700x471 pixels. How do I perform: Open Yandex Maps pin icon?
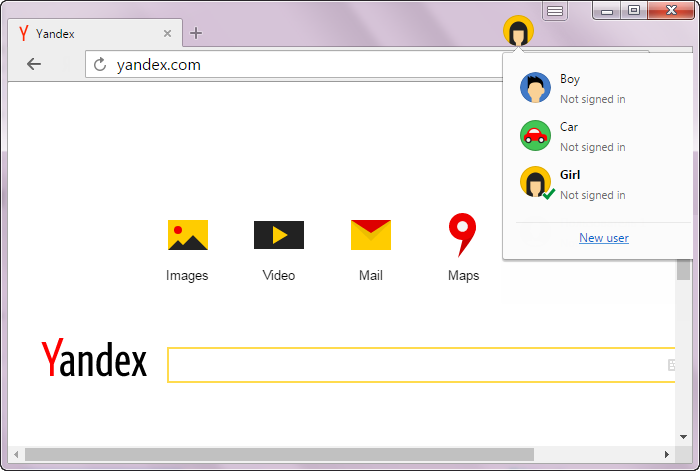click(x=462, y=234)
